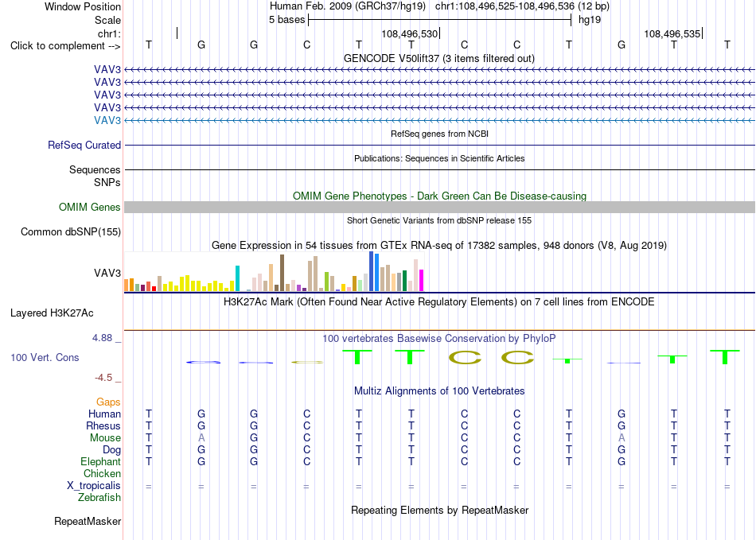Image resolution: width=756 pixels, height=540 pixels.
Task: Click the 108,496,530 position label
Action: (x=409, y=33)
